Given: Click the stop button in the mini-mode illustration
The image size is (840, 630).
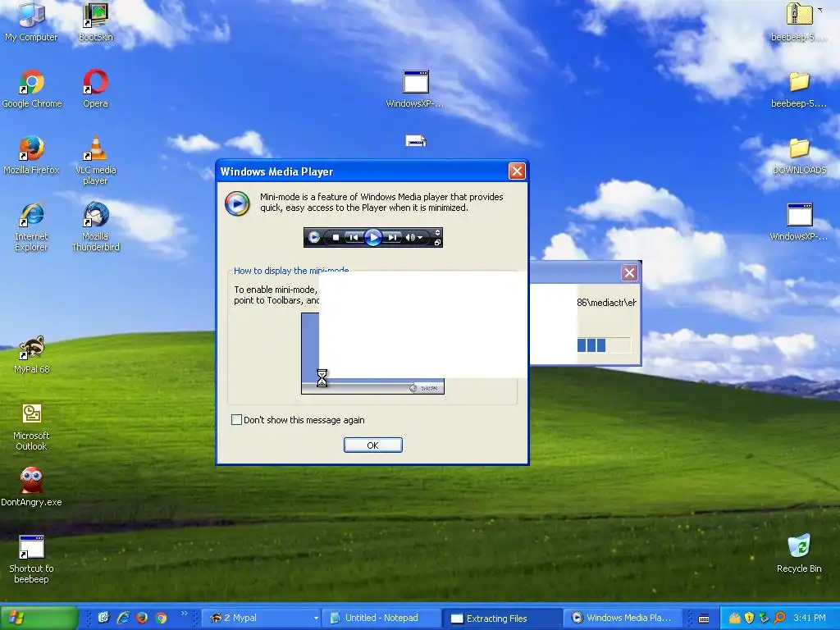Looking at the screenshot, I should point(336,237).
